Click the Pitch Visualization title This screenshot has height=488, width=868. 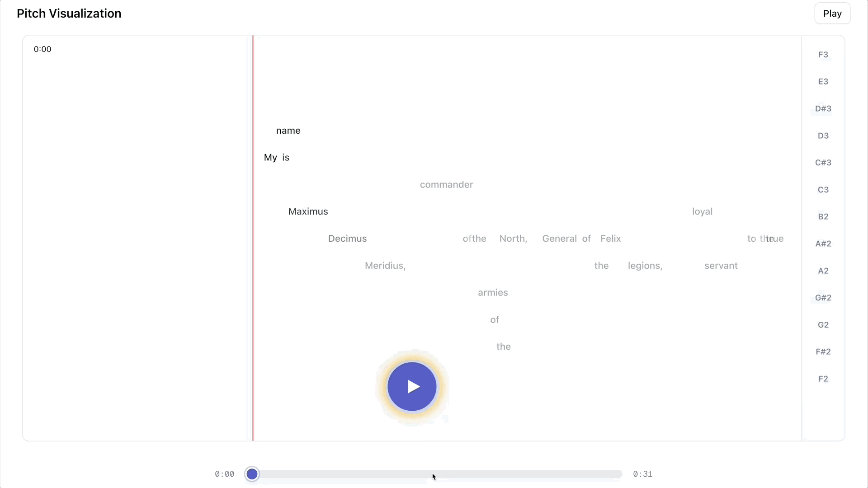69,14
